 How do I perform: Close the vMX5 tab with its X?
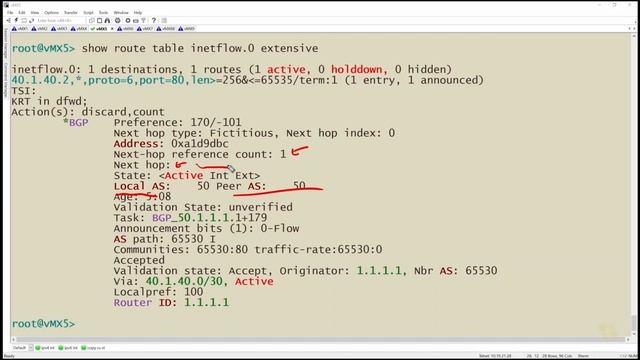coord(112,29)
